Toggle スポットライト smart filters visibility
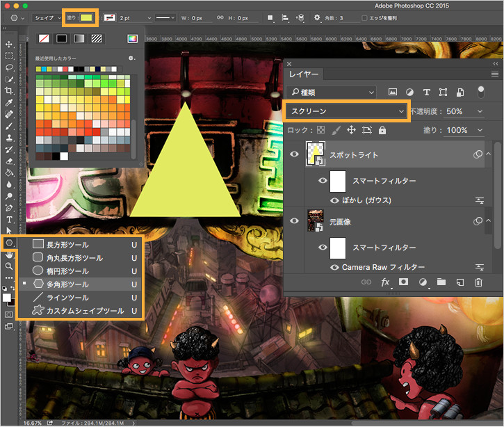Screen dimensions: 504x427 click(323, 180)
